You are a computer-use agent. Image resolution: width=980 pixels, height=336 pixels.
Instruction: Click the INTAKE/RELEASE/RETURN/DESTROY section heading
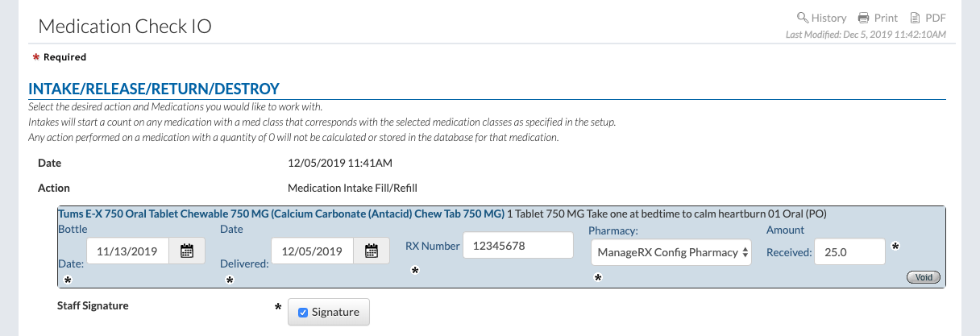tap(154, 89)
